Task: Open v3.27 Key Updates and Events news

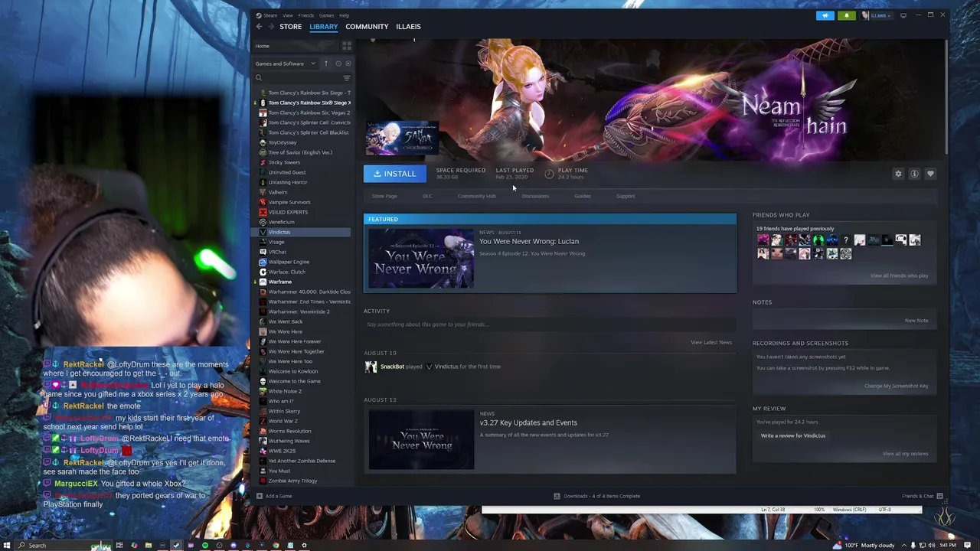Action: pos(528,422)
